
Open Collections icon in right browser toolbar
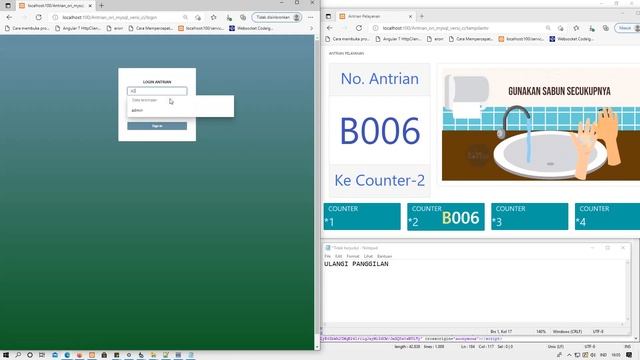605,28
